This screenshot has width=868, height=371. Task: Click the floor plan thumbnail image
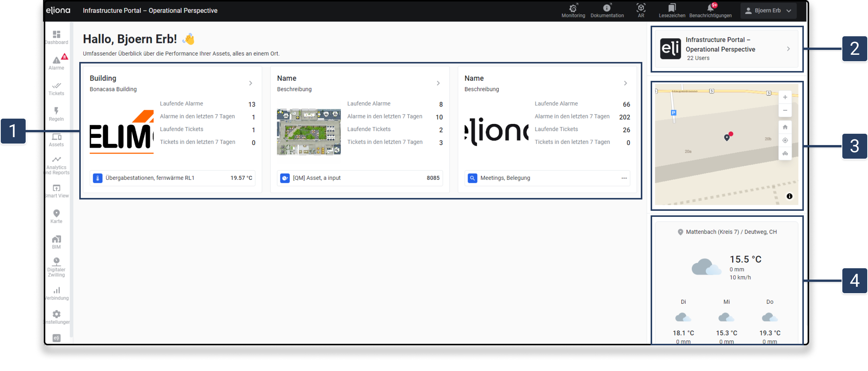(309, 132)
